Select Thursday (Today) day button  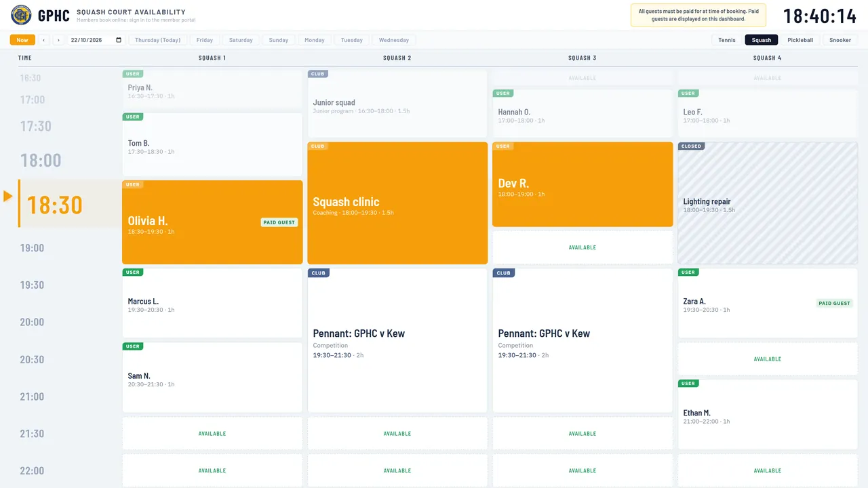(x=158, y=40)
